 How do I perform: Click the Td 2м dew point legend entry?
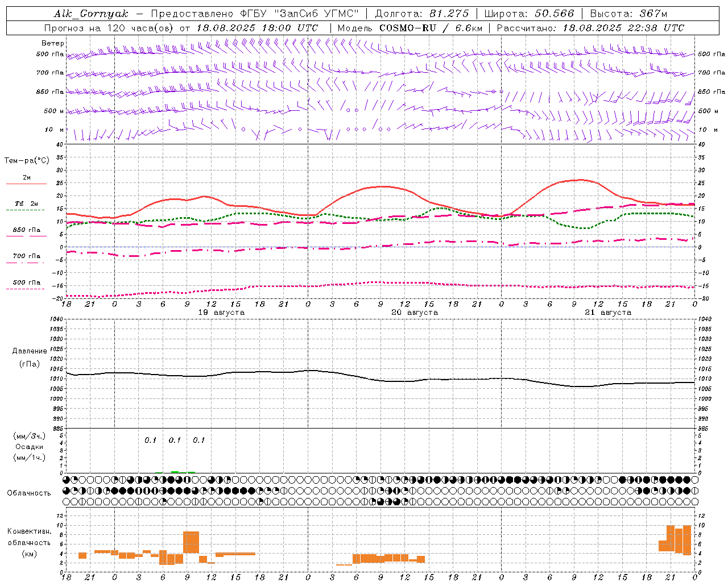[27, 203]
